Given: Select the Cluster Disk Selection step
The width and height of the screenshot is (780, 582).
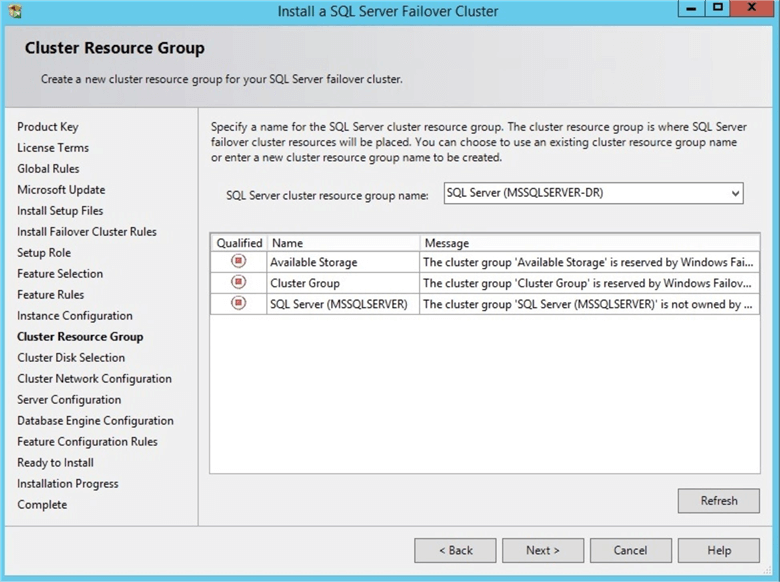Looking at the screenshot, I should 71,358.
